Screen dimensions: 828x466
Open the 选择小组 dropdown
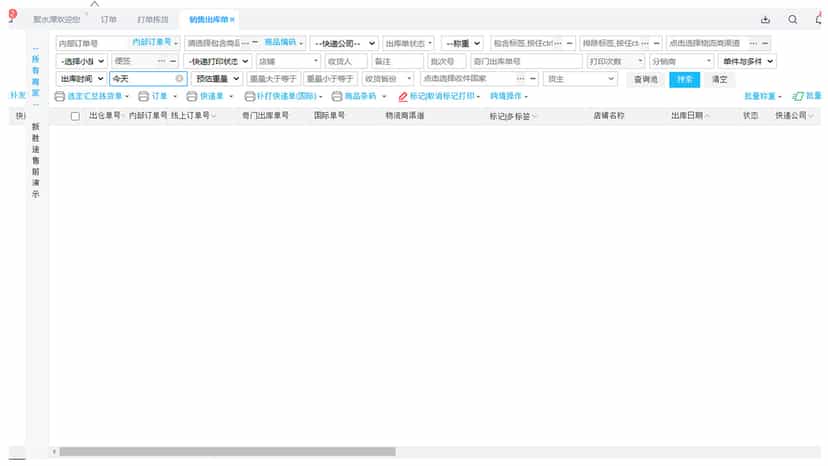[81, 61]
